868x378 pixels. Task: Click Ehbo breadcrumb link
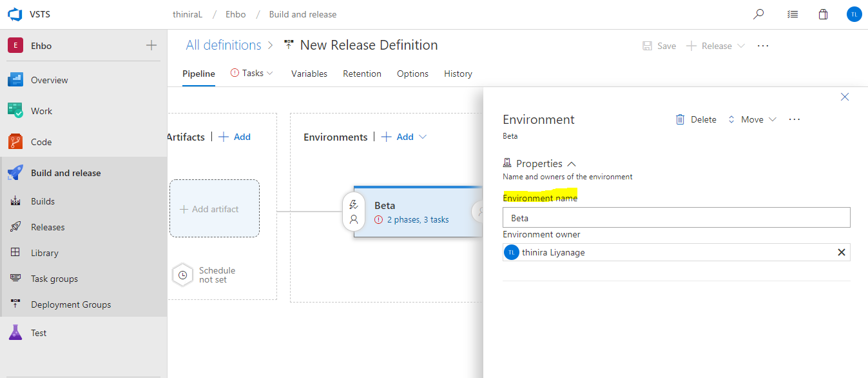tap(236, 14)
